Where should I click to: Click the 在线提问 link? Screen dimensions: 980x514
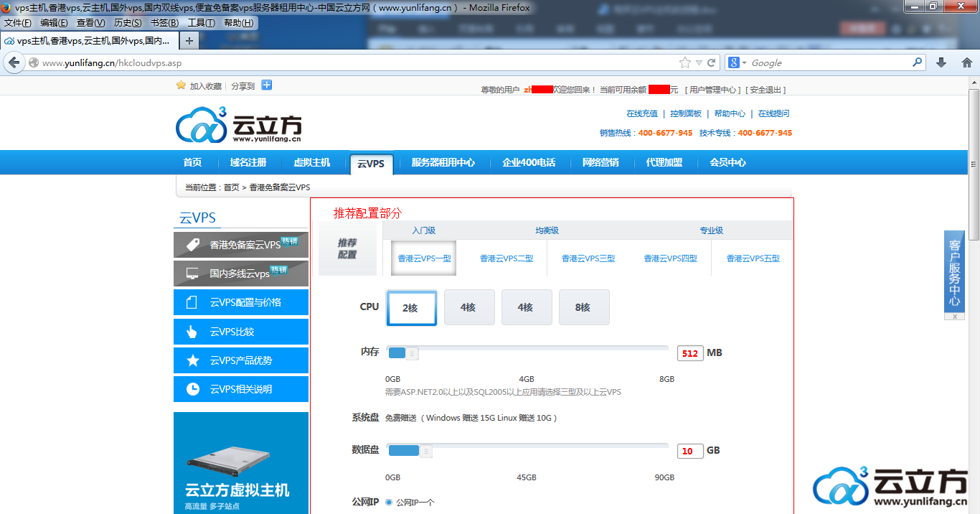tap(773, 113)
